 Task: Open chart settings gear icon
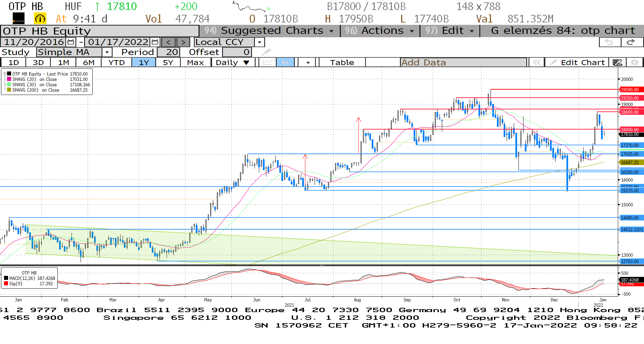pyautogui.click(x=634, y=62)
